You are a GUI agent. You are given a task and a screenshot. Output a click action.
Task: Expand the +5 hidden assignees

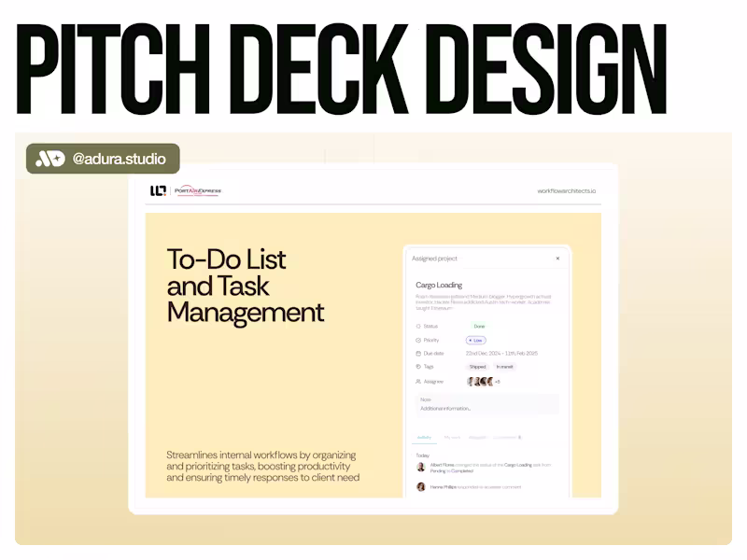tap(499, 381)
